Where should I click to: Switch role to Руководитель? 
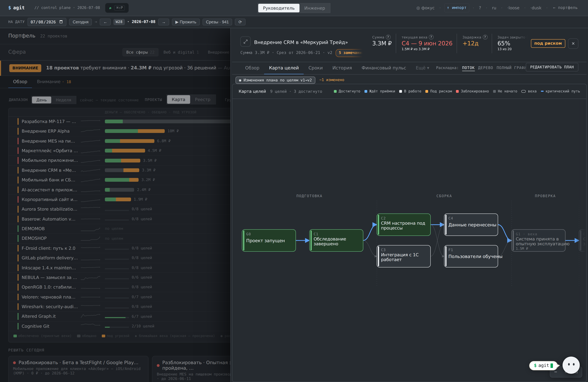click(x=279, y=8)
